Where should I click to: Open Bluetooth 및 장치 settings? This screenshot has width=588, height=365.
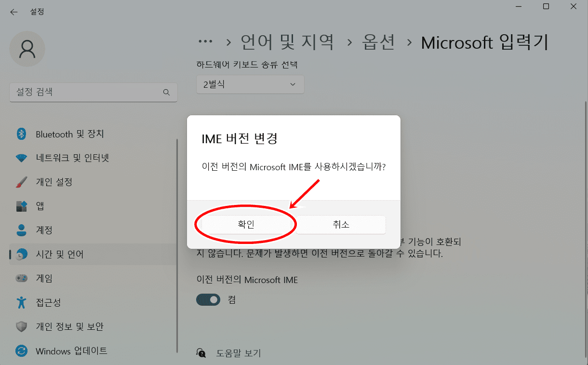click(x=93, y=134)
